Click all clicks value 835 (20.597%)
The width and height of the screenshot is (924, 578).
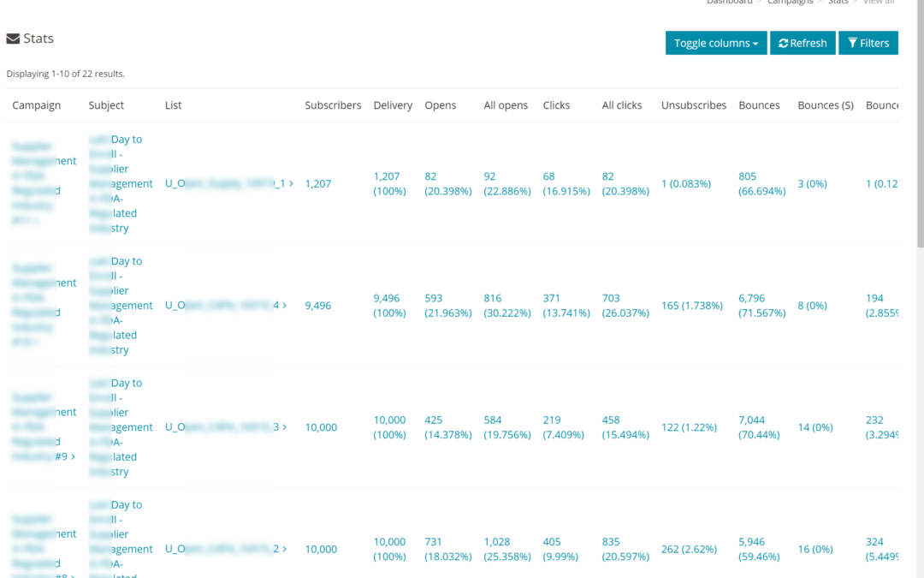click(x=625, y=549)
